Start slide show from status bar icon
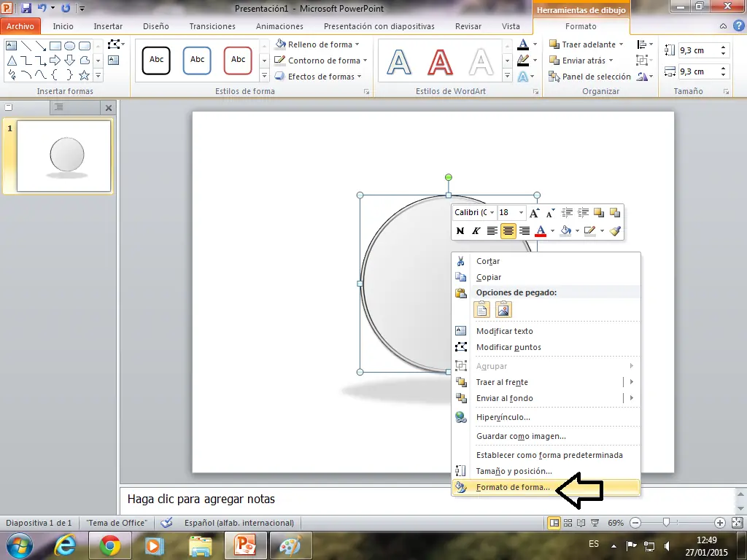 click(595, 523)
